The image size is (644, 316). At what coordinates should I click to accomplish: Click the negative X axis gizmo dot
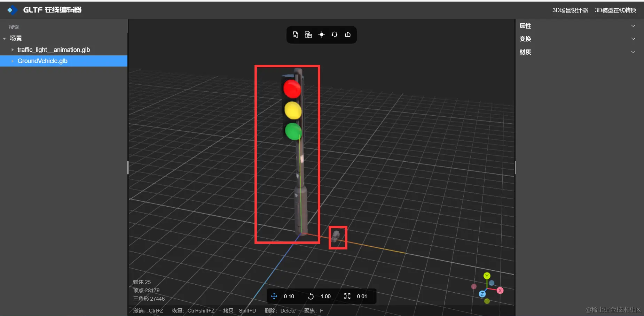click(474, 286)
